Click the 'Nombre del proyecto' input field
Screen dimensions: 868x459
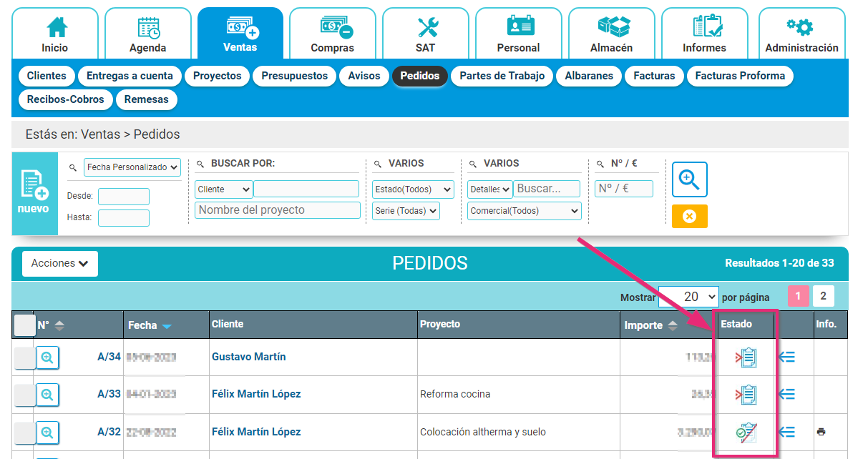pos(278,210)
